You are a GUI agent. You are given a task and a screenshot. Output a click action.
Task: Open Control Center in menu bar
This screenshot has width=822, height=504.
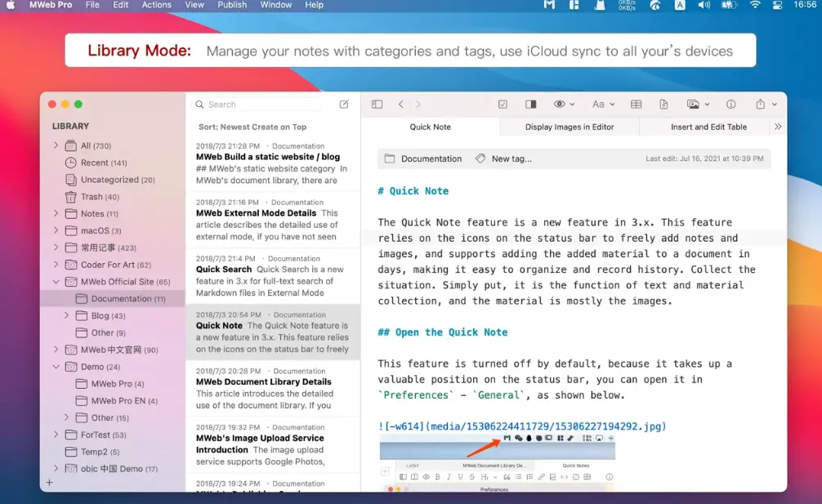click(777, 5)
